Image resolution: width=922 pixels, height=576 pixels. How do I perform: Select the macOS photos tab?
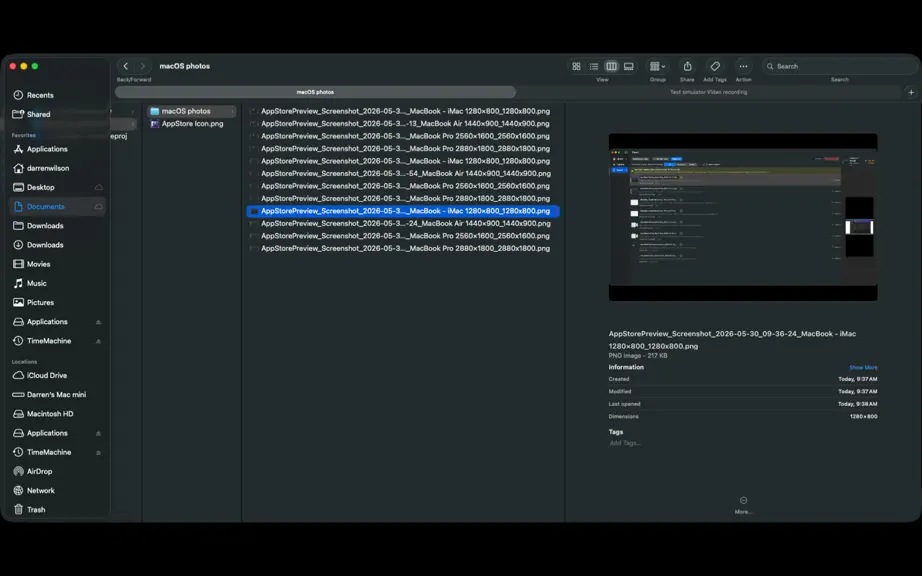tap(315, 92)
